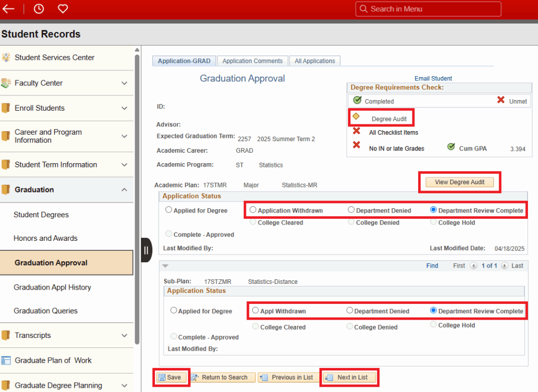Click the search magnifier icon
The height and width of the screenshot is (392, 538).
pyautogui.click(x=364, y=9)
